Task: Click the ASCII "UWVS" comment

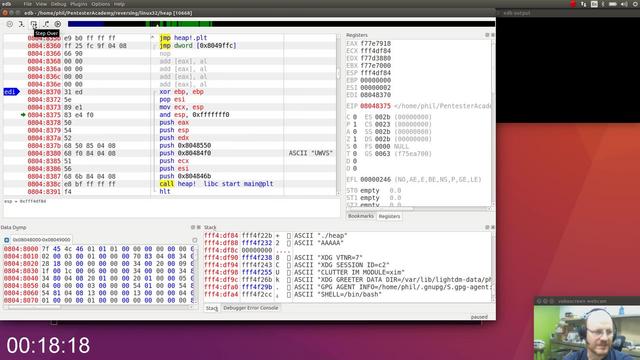Action: (x=311, y=153)
